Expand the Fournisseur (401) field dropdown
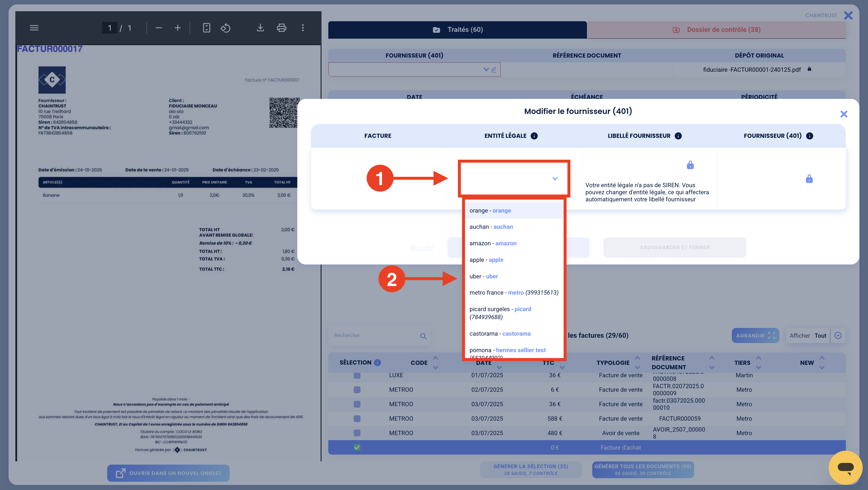 coord(486,69)
